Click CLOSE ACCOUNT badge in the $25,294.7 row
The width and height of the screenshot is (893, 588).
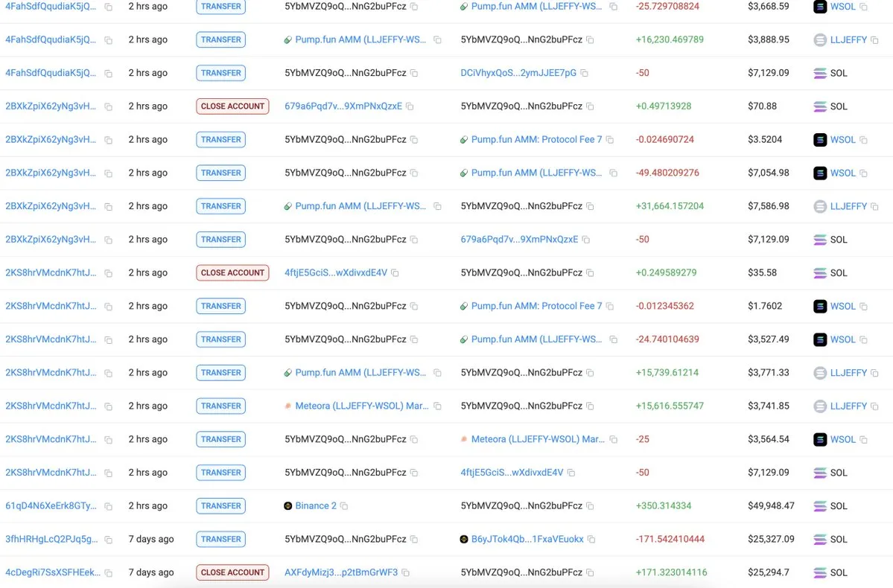point(232,572)
